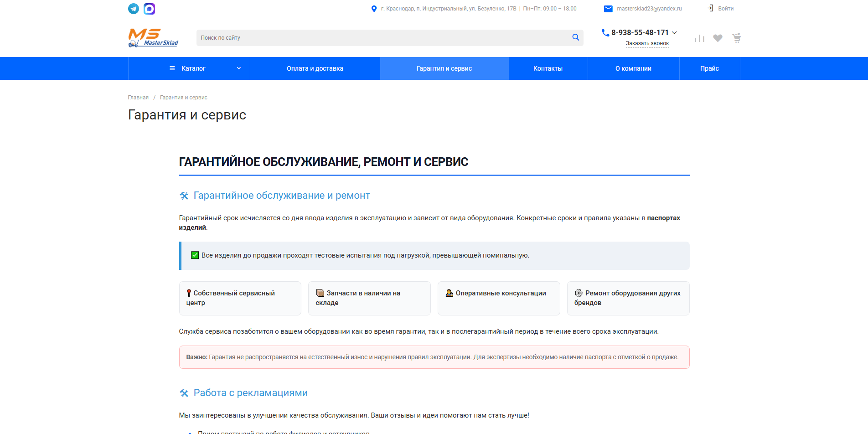Image resolution: width=868 pixels, height=434 pixels.
Task: Open the Каталог hamburger menu
Action: (172, 68)
